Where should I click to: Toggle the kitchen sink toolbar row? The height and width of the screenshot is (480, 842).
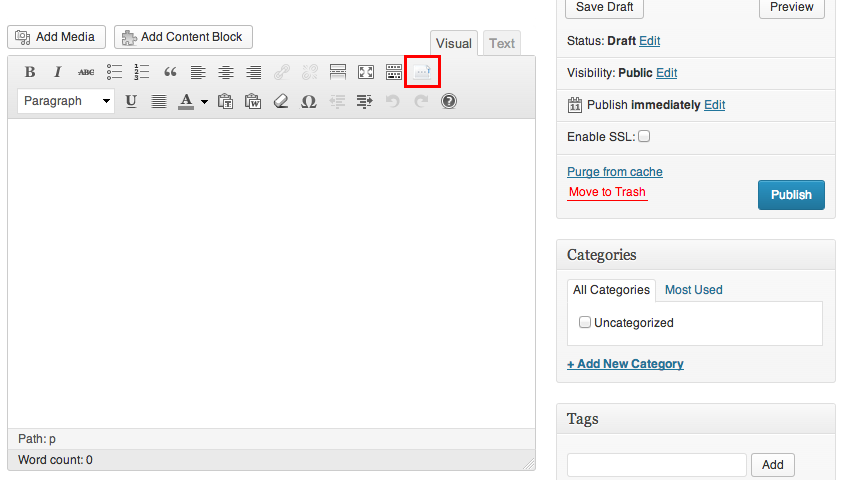[394, 72]
